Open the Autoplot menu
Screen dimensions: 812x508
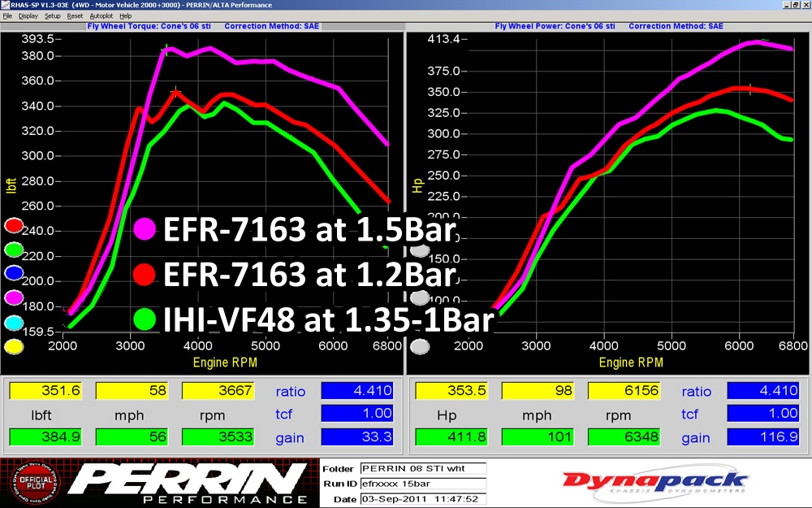click(x=101, y=16)
